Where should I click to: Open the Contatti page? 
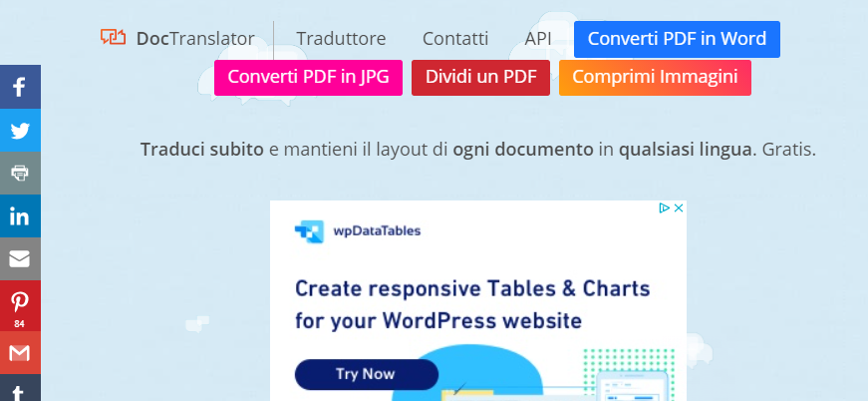coord(455,39)
